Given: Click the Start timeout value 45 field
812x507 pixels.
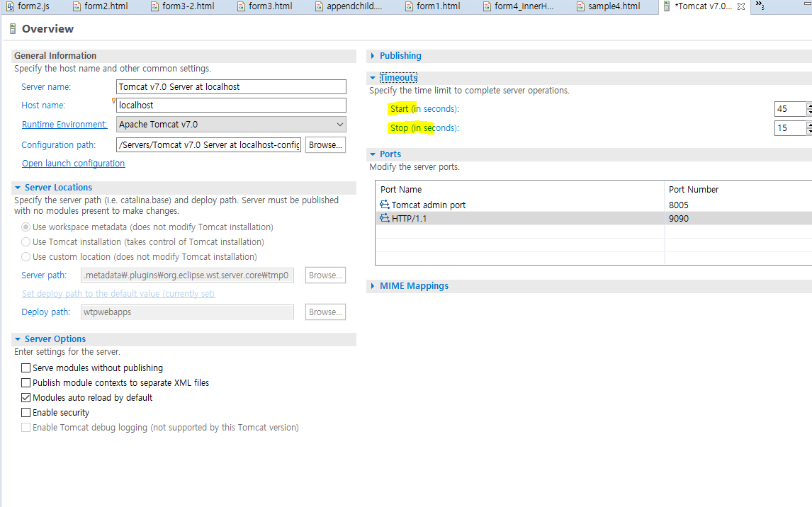Looking at the screenshot, I should point(790,108).
